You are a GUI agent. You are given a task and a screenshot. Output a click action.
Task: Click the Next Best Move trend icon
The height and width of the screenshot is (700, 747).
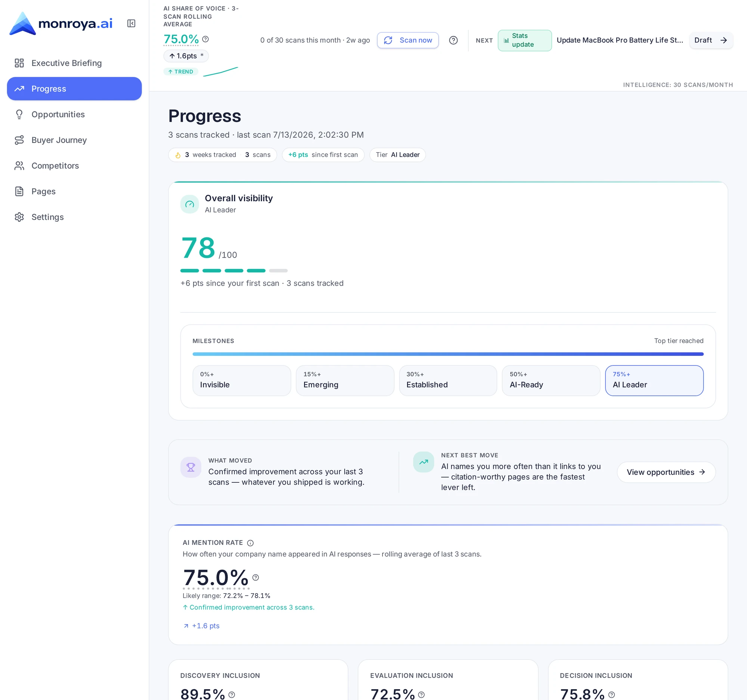[x=424, y=462]
